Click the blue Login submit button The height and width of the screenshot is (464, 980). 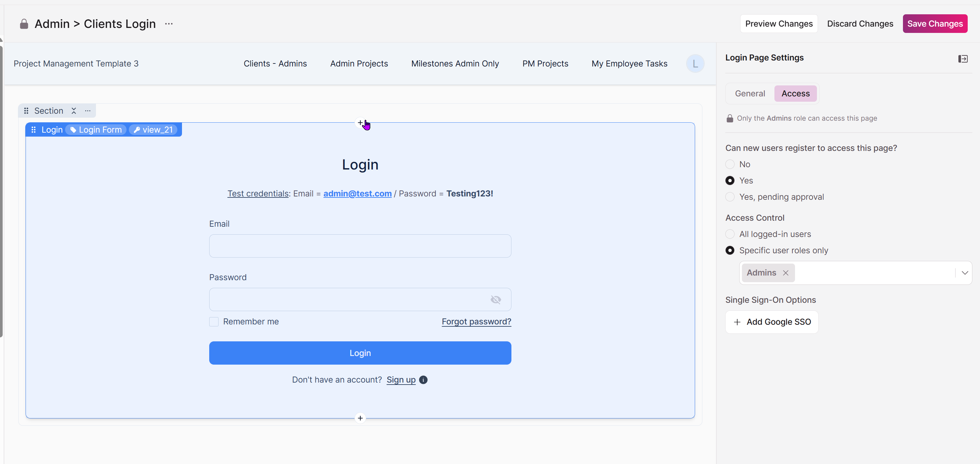point(360,353)
